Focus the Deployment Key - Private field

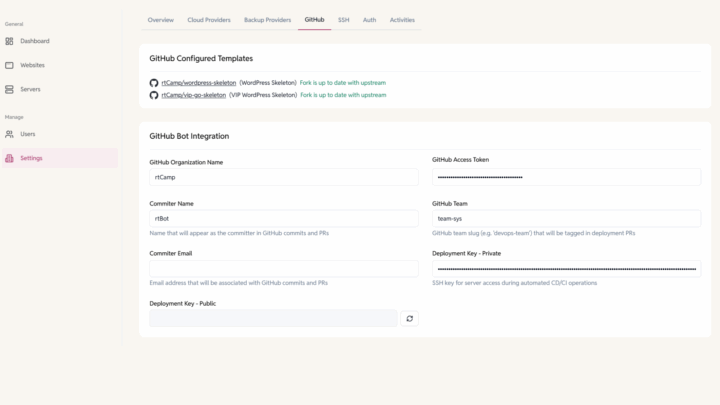[567, 269]
